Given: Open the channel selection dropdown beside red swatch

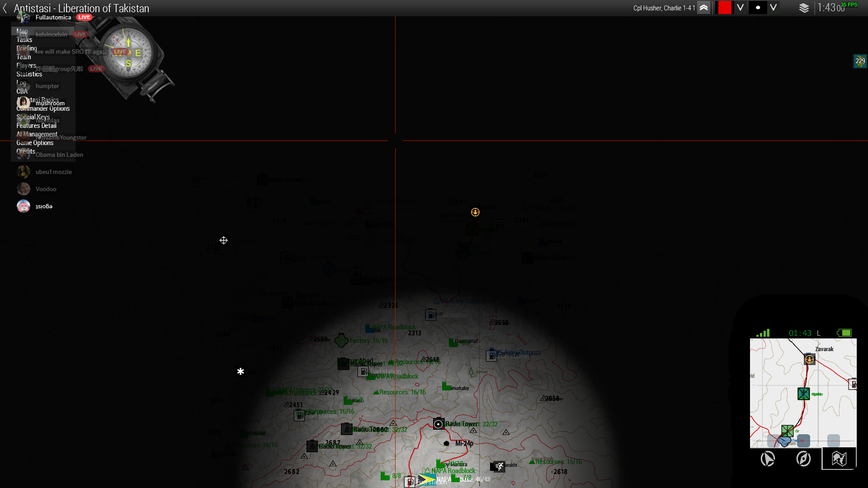Looking at the screenshot, I should 741,8.
